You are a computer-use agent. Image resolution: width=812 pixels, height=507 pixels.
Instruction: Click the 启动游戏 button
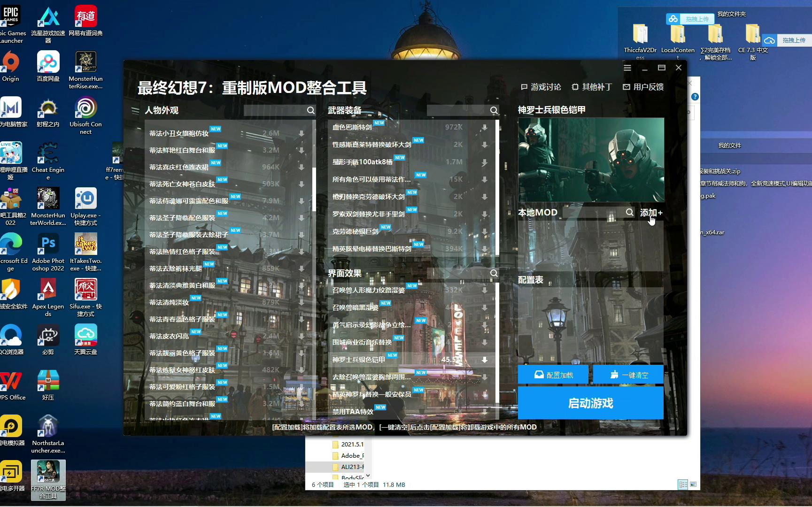tap(591, 403)
